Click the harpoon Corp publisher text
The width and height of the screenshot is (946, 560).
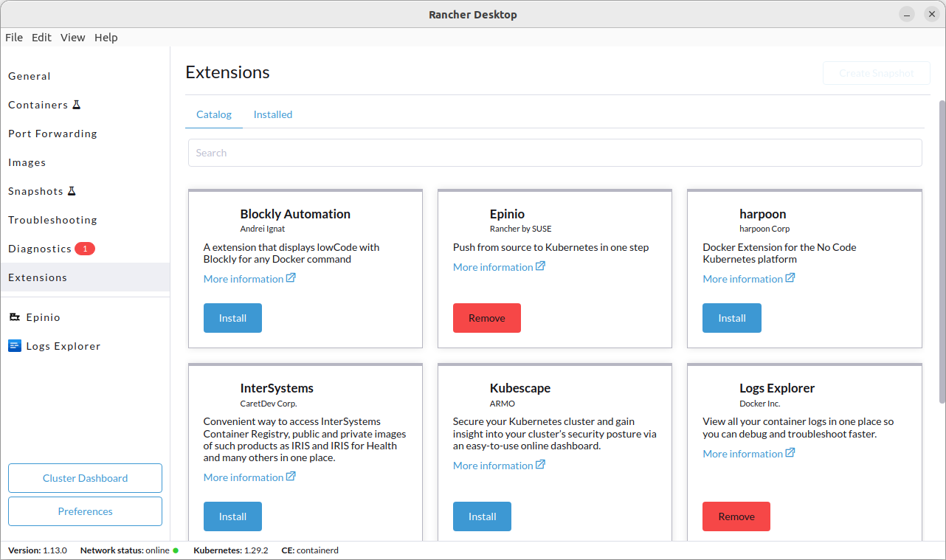tap(764, 229)
